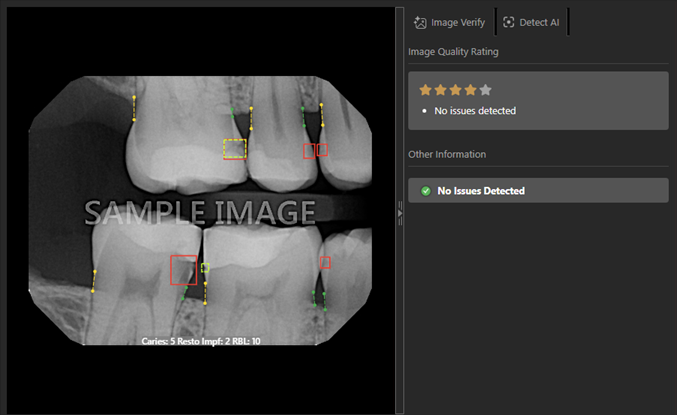The image size is (677, 415).
Task: Select the yellow dashed box on upper molar
Action: (x=235, y=149)
